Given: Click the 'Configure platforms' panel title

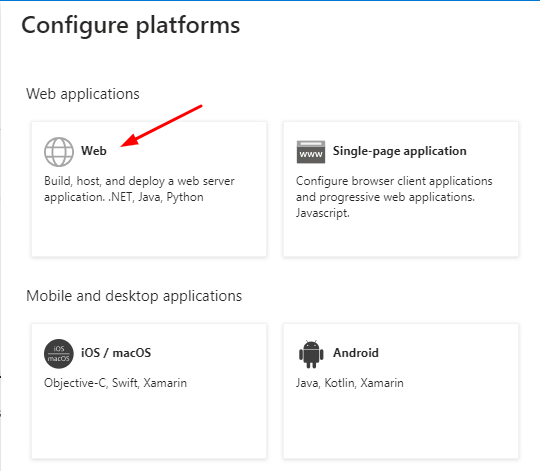Looking at the screenshot, I should pos(131,26).
